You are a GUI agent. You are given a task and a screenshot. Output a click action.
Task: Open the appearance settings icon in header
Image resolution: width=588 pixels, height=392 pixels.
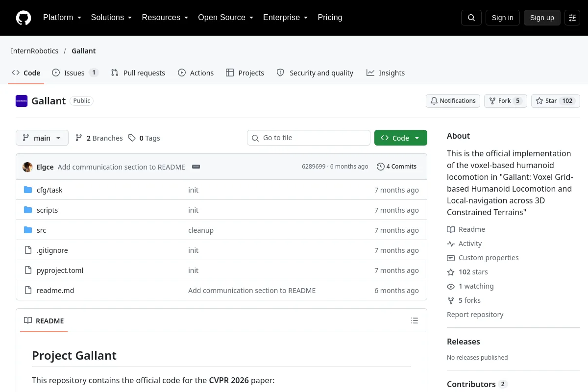572,18
